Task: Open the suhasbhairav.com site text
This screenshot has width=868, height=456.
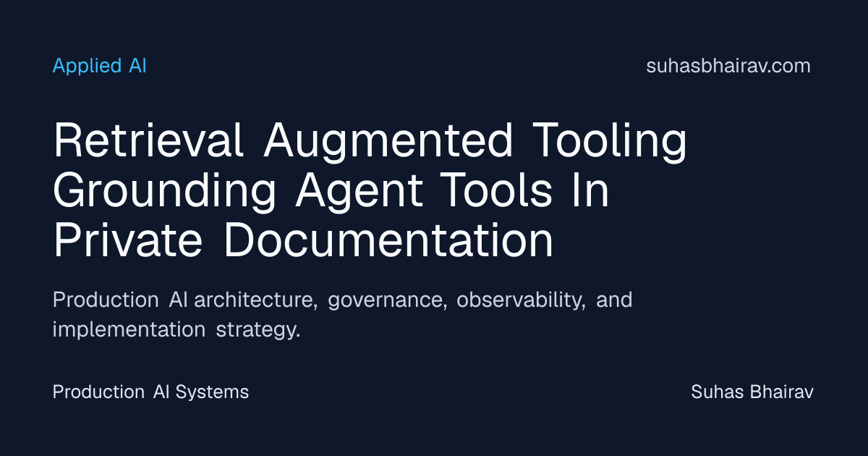Action: [x=728, y=66]
